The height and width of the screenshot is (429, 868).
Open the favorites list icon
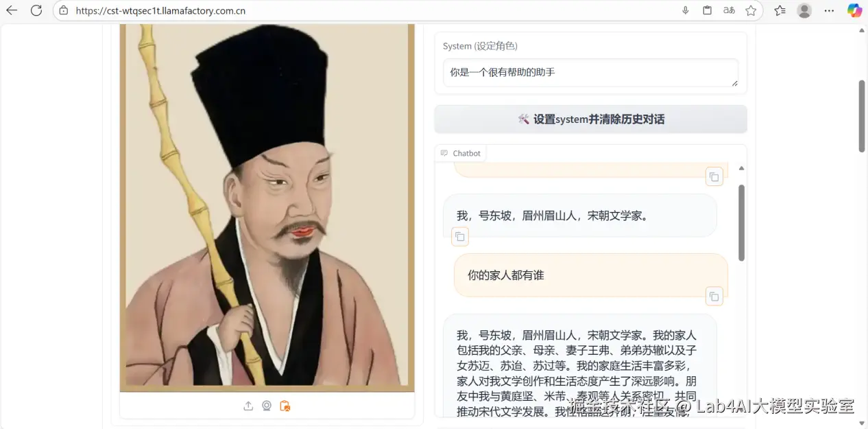coord(780,10)
